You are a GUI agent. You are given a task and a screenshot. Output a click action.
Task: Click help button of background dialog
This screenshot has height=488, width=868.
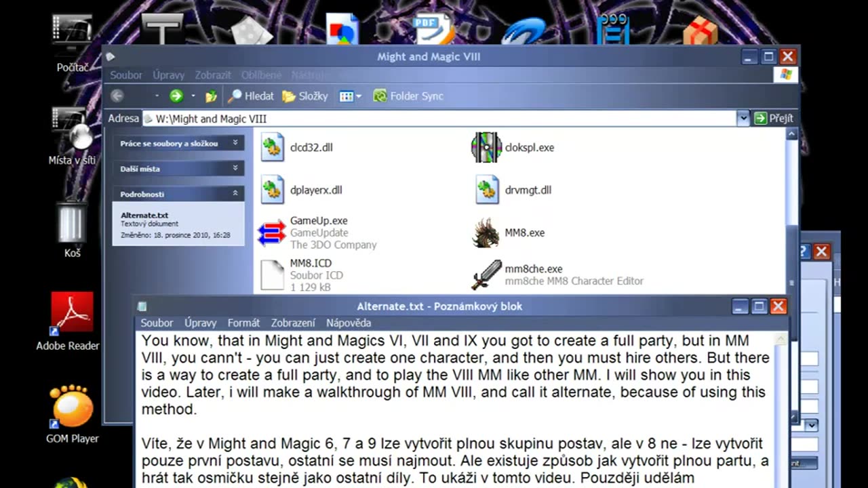tap(804, 252)
